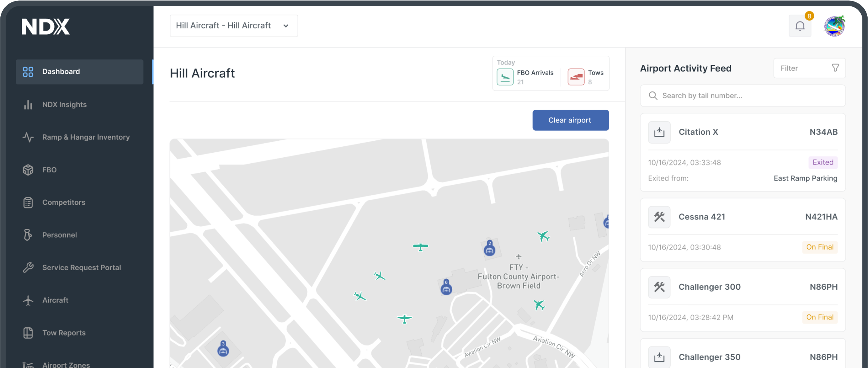Click the Clear airport button
This screenshot has width=868, height=368.
[571, 120]
